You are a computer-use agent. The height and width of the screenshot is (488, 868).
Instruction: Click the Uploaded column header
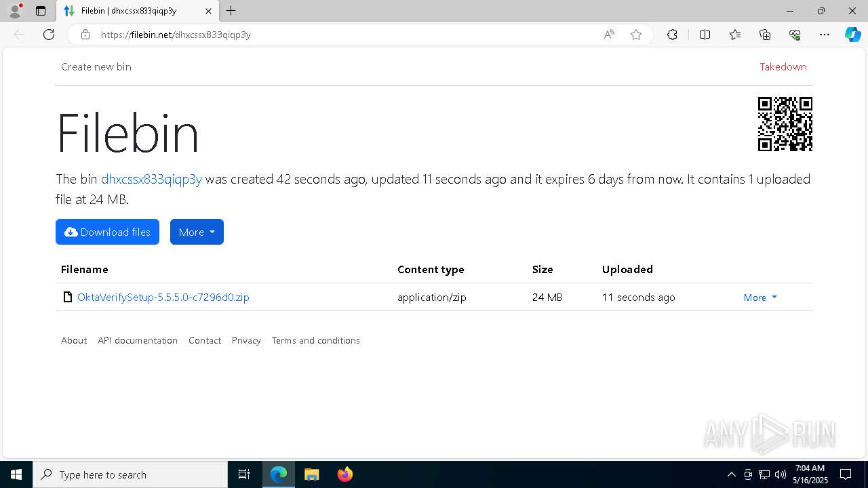pos(627,269)
